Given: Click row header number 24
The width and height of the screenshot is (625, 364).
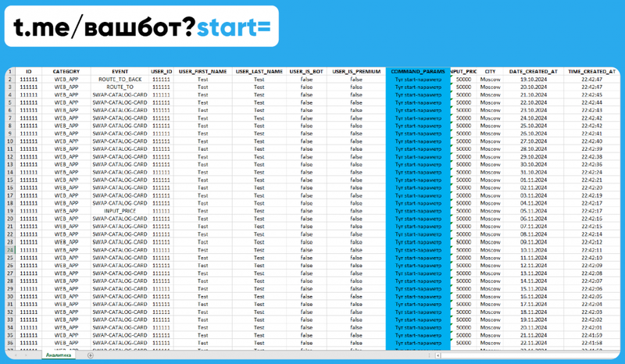Looking at the screenshot, I should [x=10, y=250].
